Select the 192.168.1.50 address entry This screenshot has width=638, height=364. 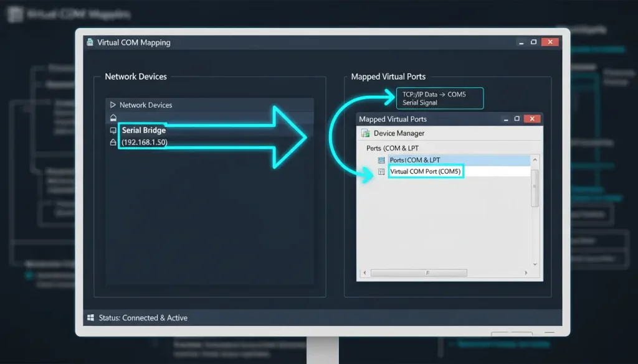click(x=144, y=142)
